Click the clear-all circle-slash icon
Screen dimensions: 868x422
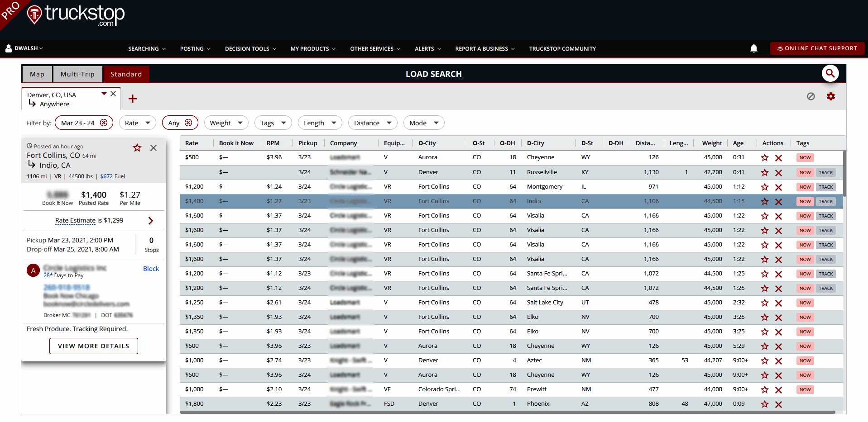[810, 96]
